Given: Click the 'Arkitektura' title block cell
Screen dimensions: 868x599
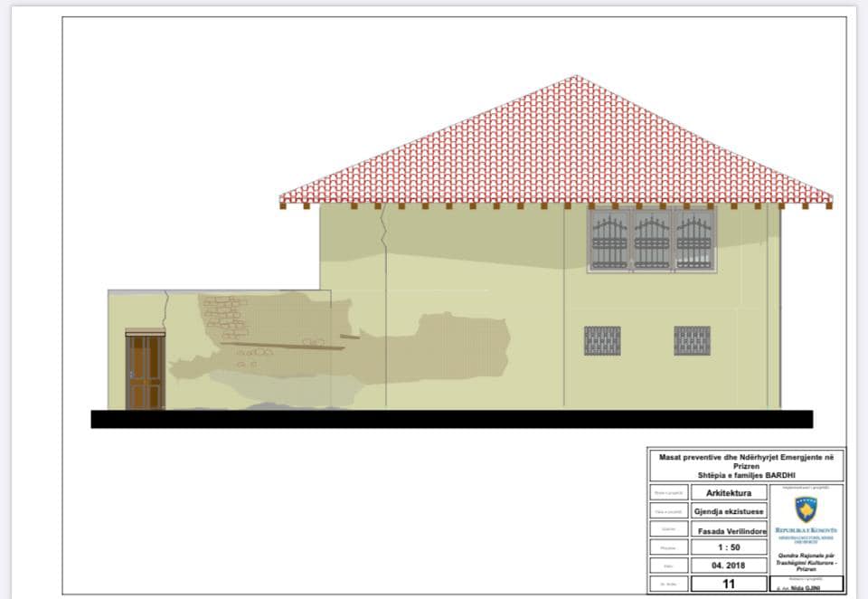Looking at the screenshot, I should (729, 492).
